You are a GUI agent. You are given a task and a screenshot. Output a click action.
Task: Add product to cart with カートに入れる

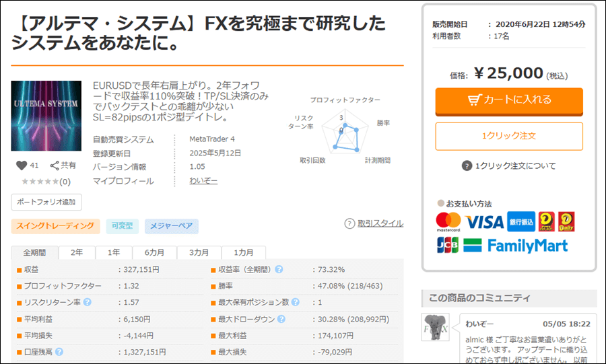pos(509,100)
